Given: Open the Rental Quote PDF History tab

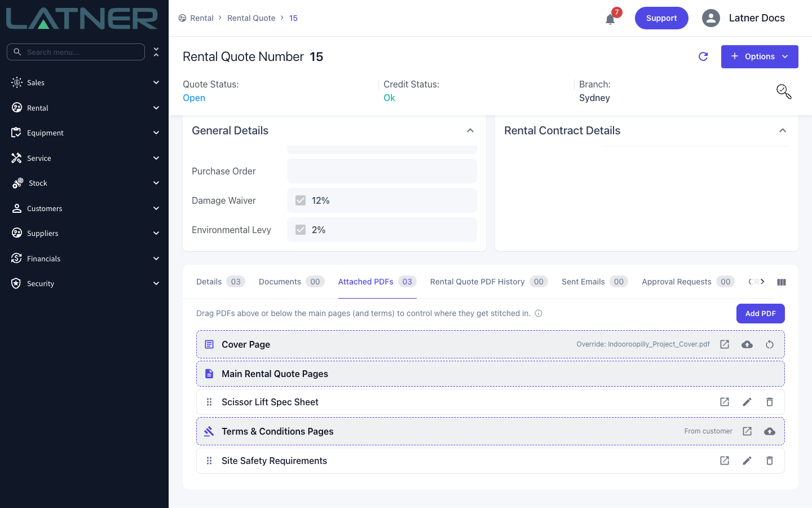Looking at the screenshot, I should (489, 282).
